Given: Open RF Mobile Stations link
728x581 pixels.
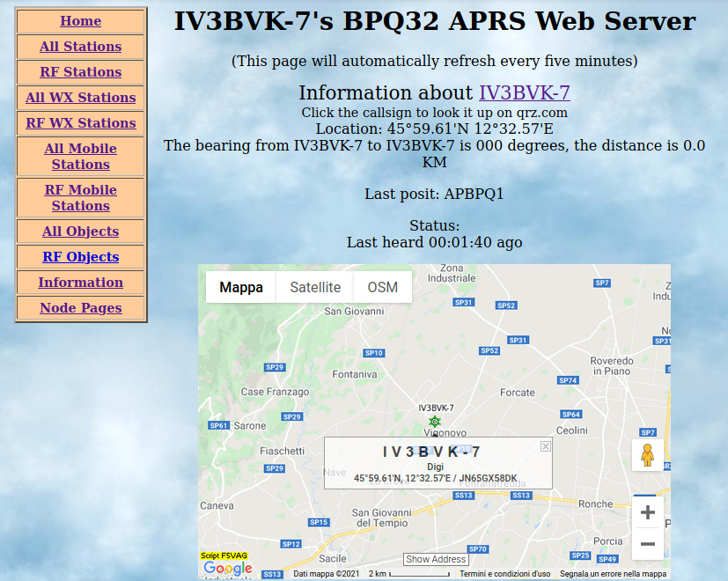Looking at the screenshot, I should pos(81,198).
